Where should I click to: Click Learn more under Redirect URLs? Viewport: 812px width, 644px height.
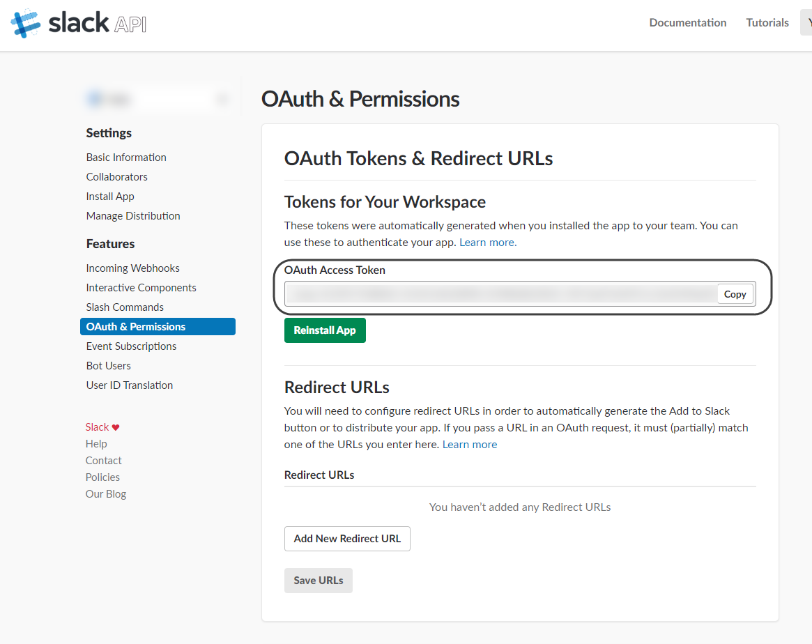coord(470,445)
